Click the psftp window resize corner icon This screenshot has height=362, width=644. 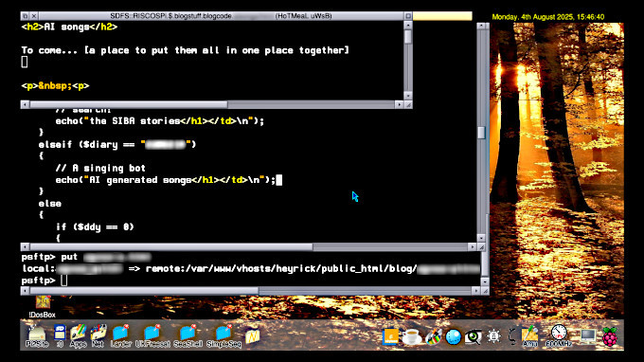click(x=485, y=291)
